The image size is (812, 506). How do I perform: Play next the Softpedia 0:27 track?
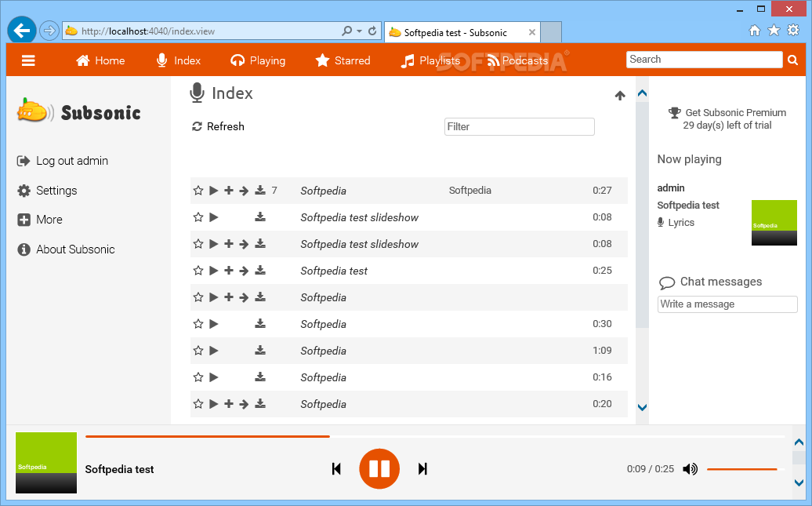point(244,191)
